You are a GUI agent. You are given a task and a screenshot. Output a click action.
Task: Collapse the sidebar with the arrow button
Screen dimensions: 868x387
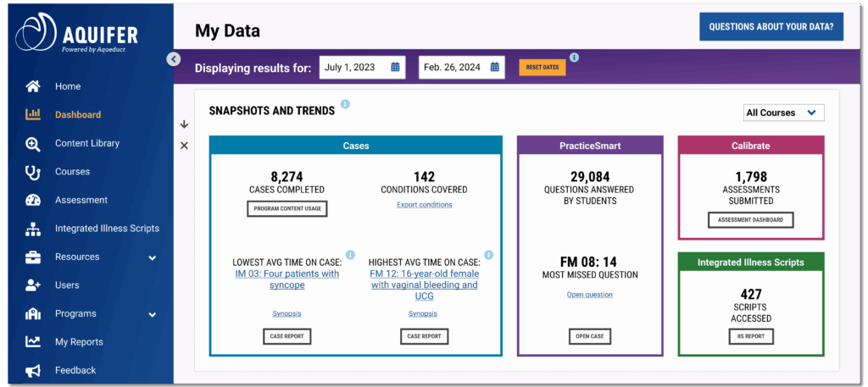pyautogui.click(x=173, y=58)
